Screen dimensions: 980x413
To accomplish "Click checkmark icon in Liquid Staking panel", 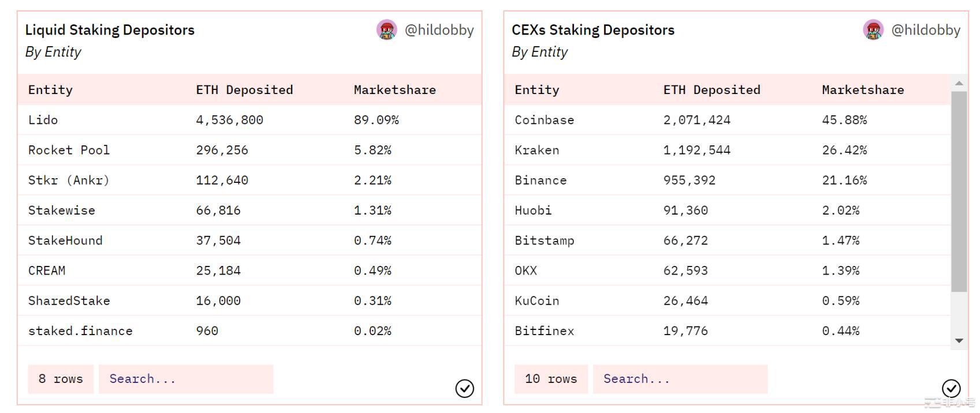I will click(x=464, y=389).
